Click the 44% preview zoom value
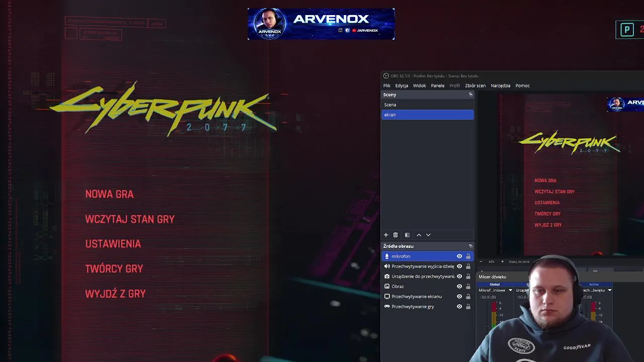644x362 pixels. point(492,261)
